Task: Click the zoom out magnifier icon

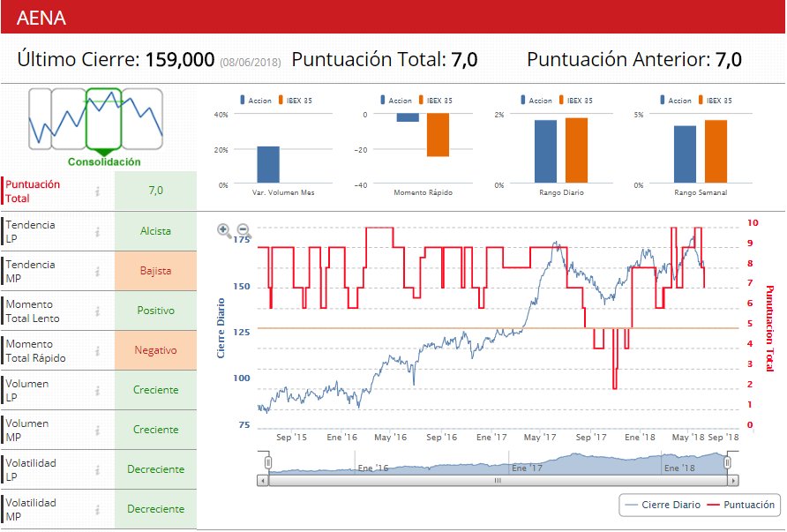Action: [244, 231]
